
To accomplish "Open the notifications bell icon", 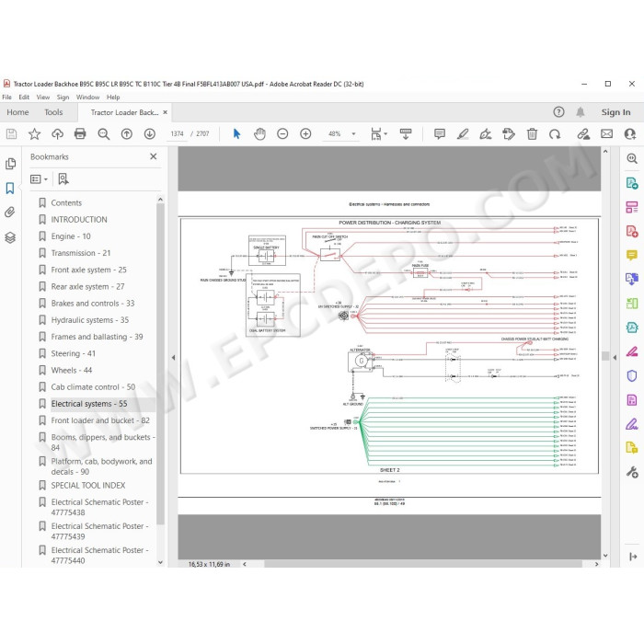I will (x=580, y=112).
